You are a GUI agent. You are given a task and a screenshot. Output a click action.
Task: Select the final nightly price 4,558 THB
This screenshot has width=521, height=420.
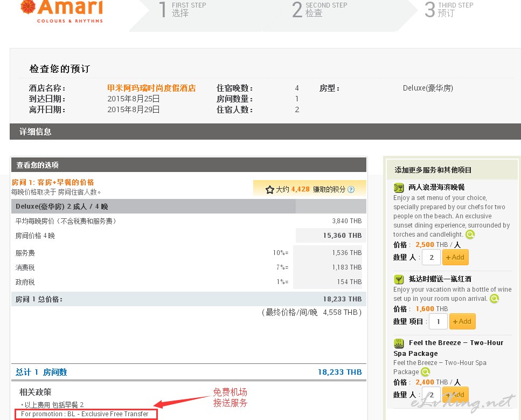(341, 313)
